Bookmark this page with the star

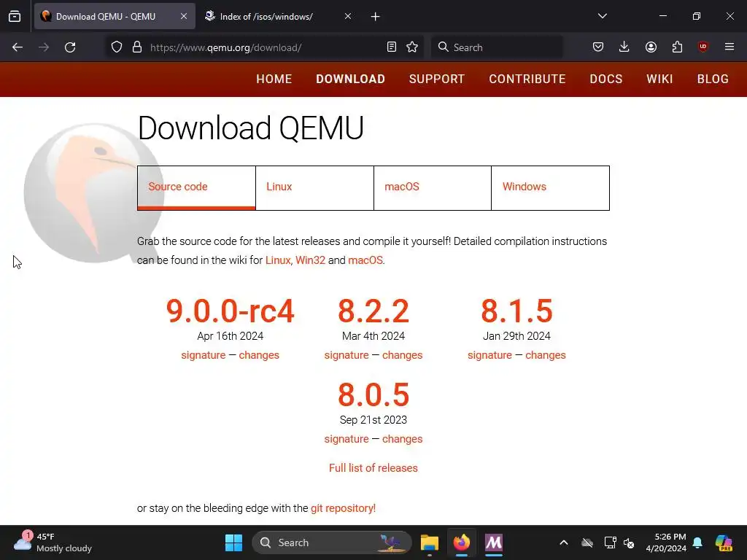click(412, 47)
